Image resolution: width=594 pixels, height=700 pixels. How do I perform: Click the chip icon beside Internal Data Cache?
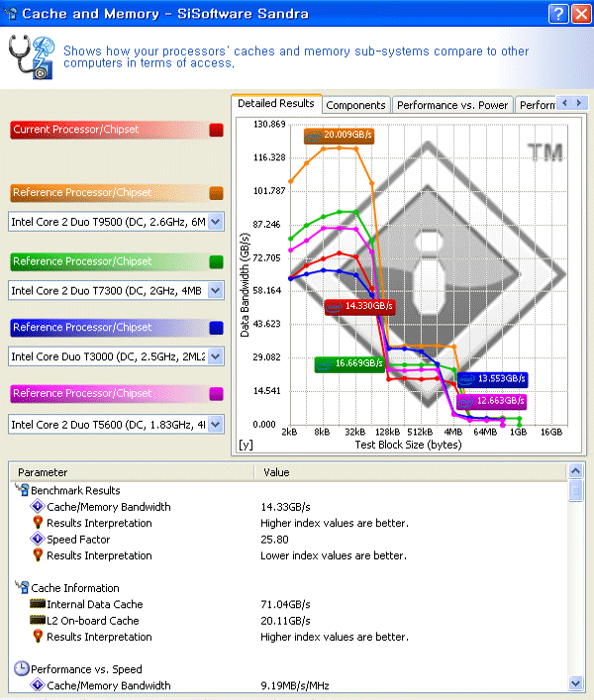(x=38, y=604)
